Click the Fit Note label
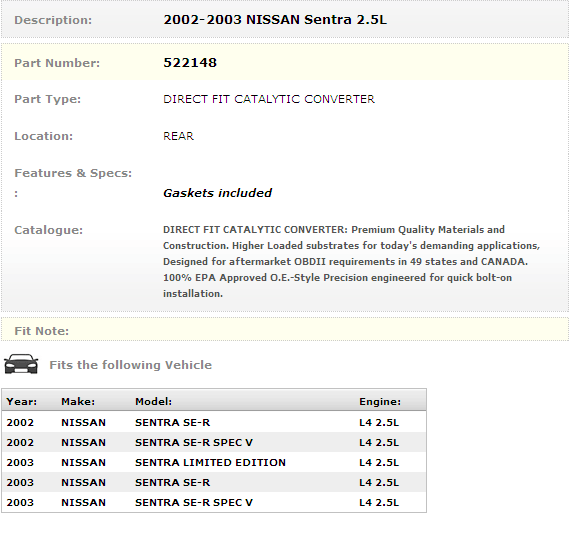The image size is (570, 557). pos(41,331)
